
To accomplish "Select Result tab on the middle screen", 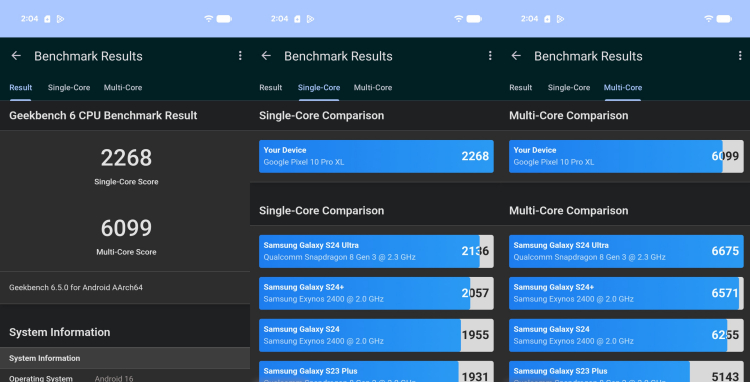I will [271, 87].
